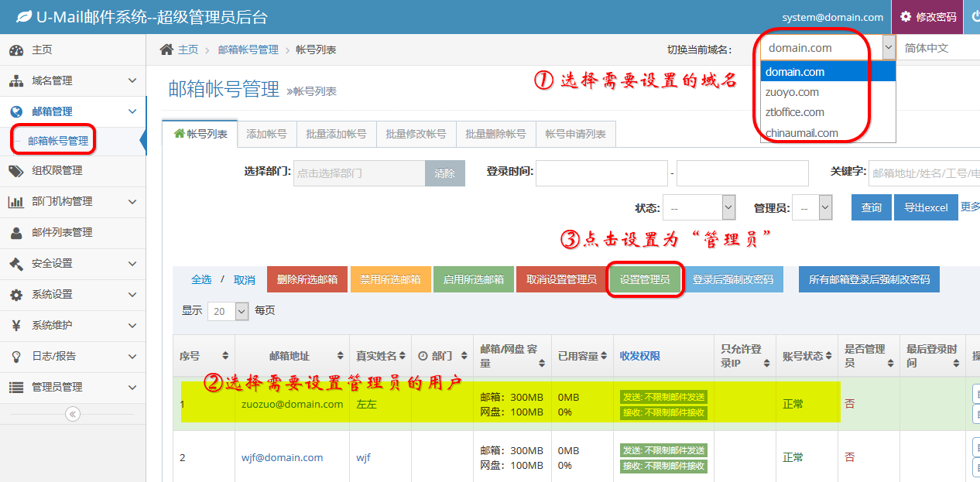Sort the table by 序号 column arrows
The width and height of the screenshot is (980, 482).
pyautogui.click(x=225, y=356)
